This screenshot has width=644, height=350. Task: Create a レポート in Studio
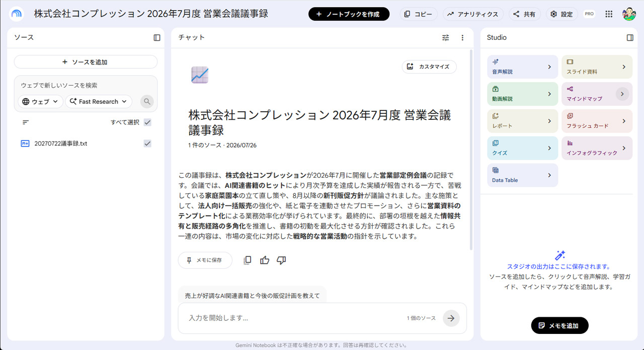click(522, 121)
